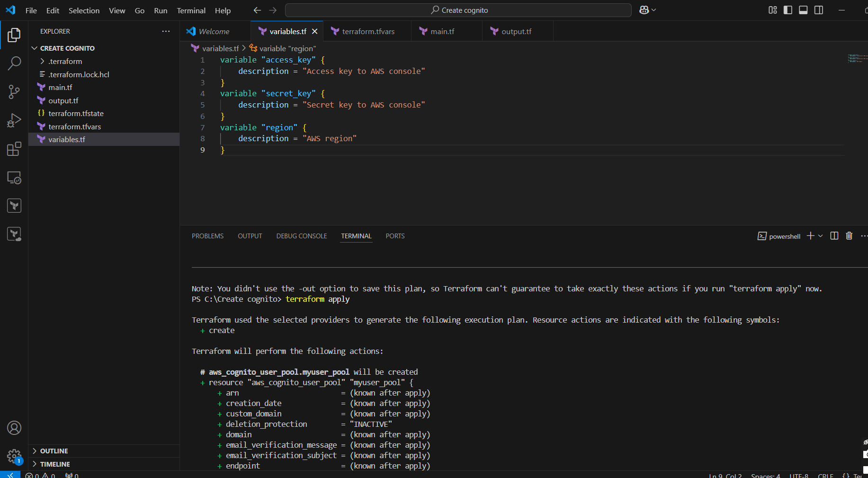The height and width of the screenshot is (478, 868).
Task: Open the View menu
Action: [x=117, y=10]
